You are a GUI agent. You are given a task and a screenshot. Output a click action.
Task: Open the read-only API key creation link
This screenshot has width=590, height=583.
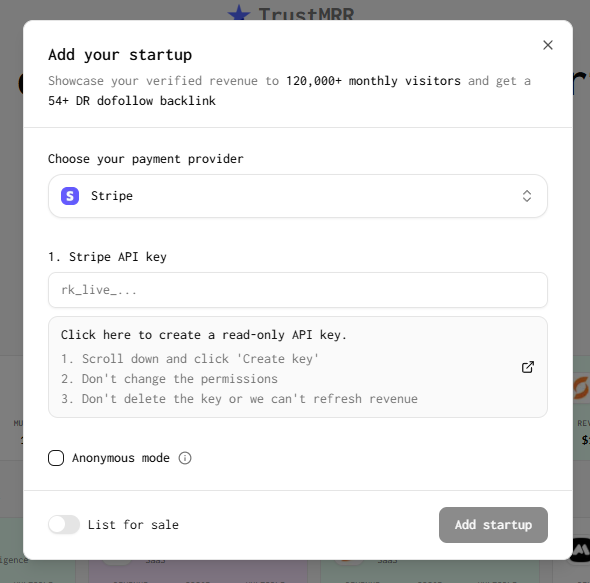click(298, 367)
